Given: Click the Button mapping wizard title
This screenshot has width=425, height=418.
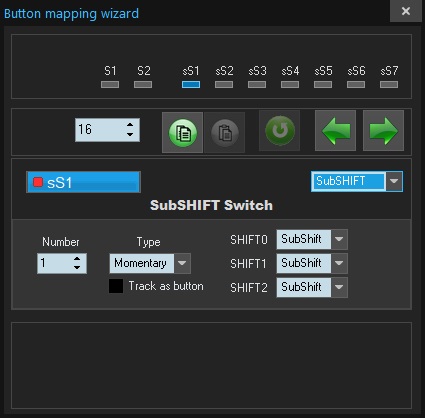Looking at the screenshot, I should tap(71, 14).
